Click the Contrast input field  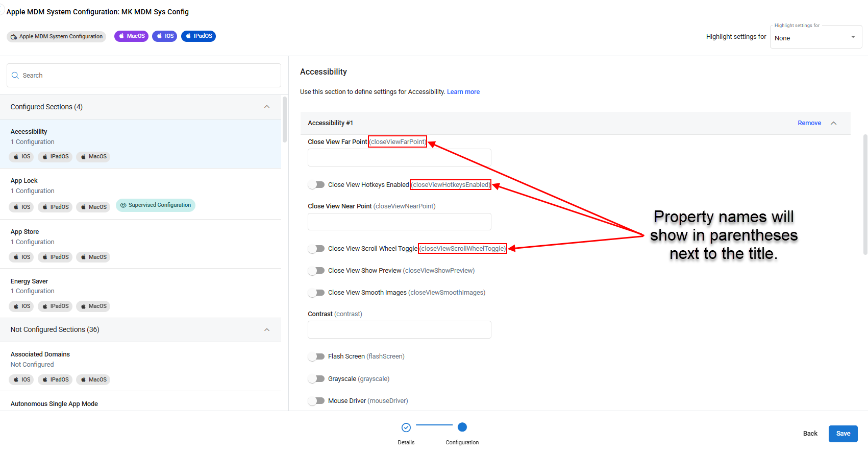click(400, 330)
